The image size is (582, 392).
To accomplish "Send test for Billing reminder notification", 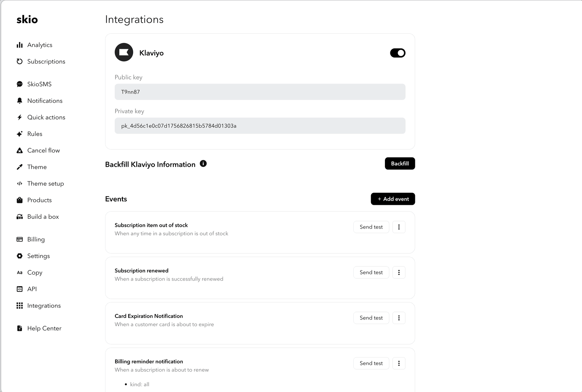I will pos(371,363).
